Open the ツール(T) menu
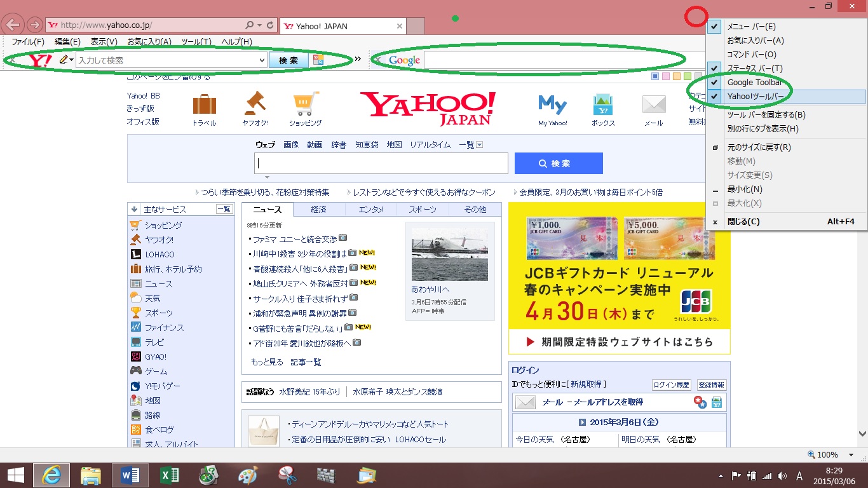The image size is (868, 488). pyautogui.click(x=196, y=42)
